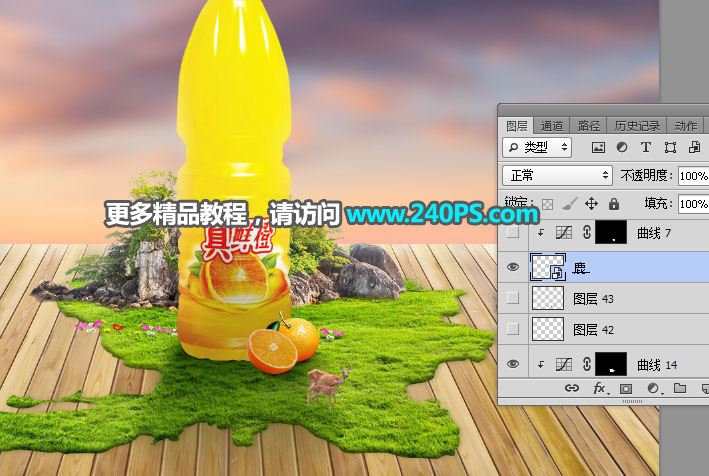The width and height of the screenshot is (709, 476).
Task: Switch to the 路径 tab
Action: (x=588, y=126)
